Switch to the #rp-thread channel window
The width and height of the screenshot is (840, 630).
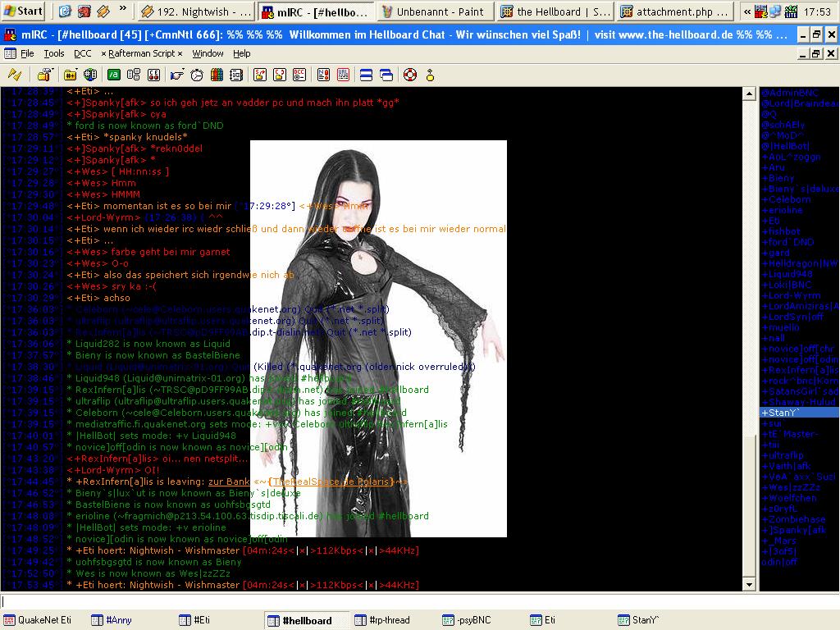point(382,620)
